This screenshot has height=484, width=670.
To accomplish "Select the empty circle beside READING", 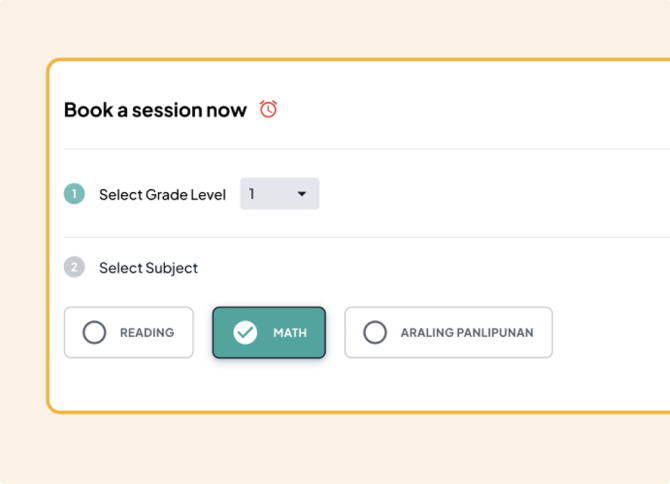I will 94,333.
